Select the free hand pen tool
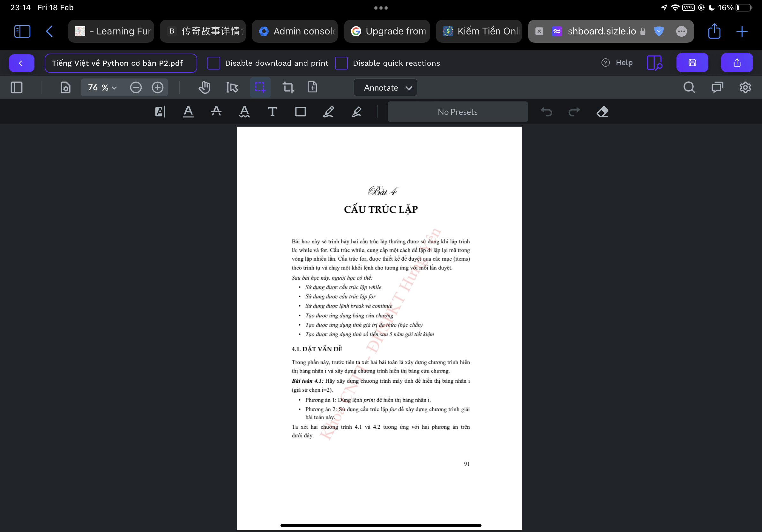This screenshot has height=532, width=762. [x=329, y=112]
